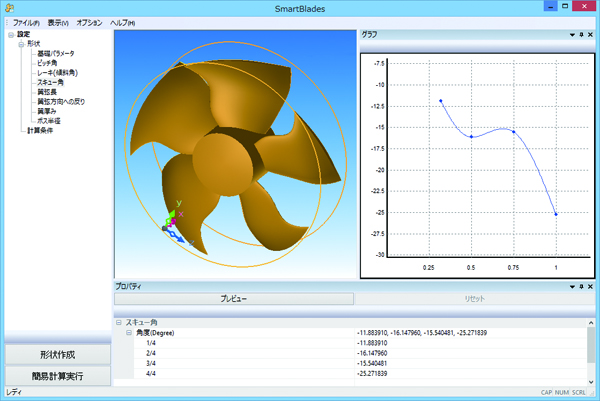Click the 3/4 value field -15.540481

point(470,364)
